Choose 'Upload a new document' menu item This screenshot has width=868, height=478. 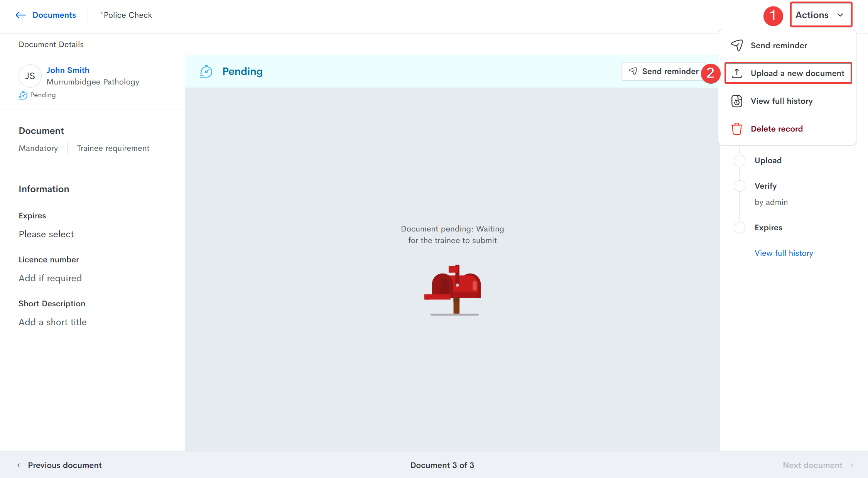coord(797,73)
